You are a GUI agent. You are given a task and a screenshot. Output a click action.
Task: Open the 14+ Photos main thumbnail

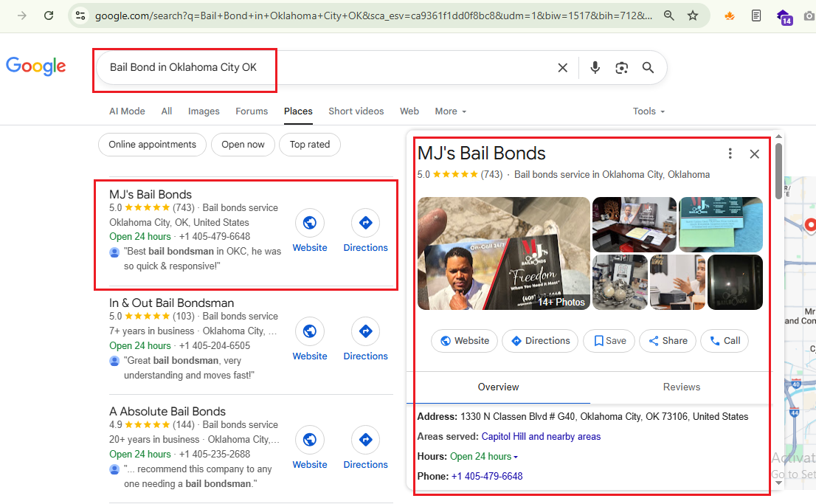[x=503, y=253]
